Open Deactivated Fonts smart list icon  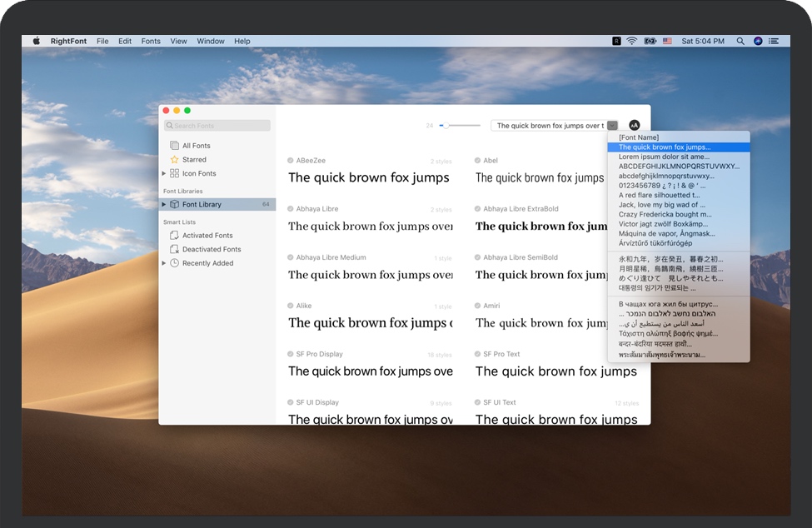(x=174, y=249)
